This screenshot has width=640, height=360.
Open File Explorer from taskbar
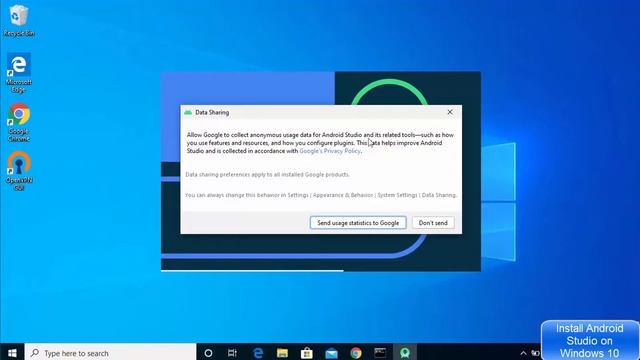click(x=282, y=353)
